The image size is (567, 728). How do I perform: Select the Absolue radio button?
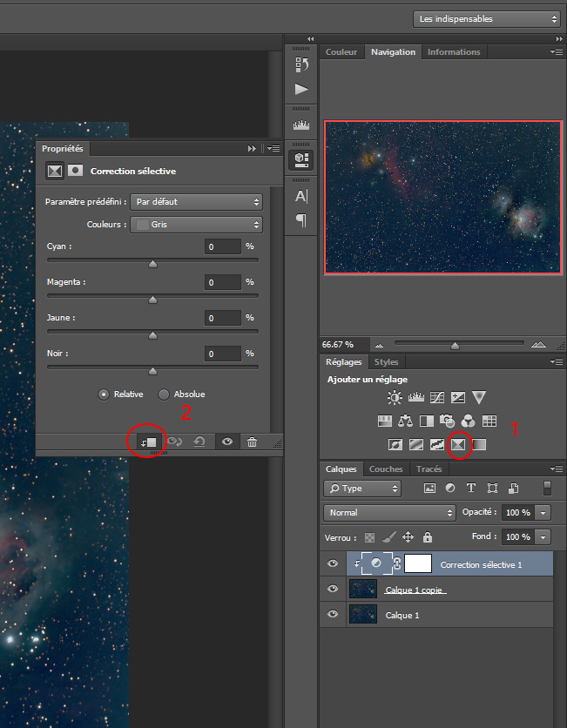(164, 394)
